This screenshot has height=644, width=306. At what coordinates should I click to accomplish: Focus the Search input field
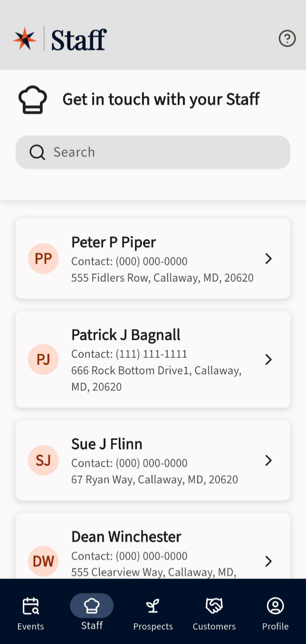pos(153,152)
